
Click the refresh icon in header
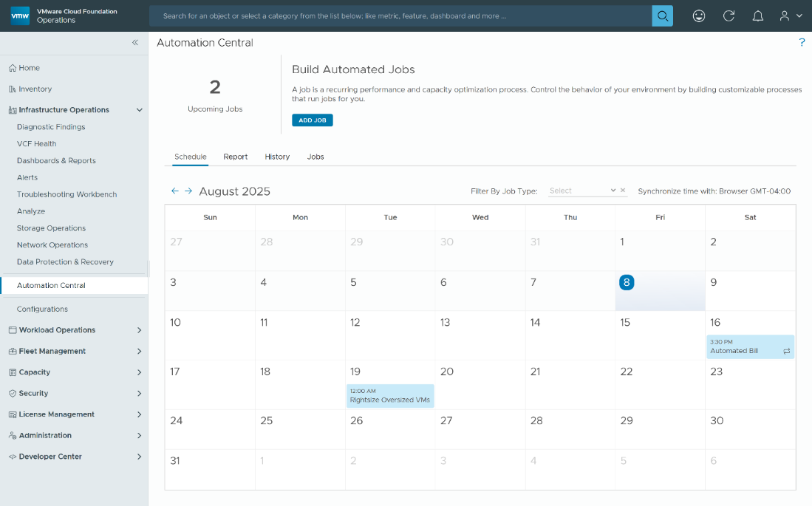[x=729, y=16]
